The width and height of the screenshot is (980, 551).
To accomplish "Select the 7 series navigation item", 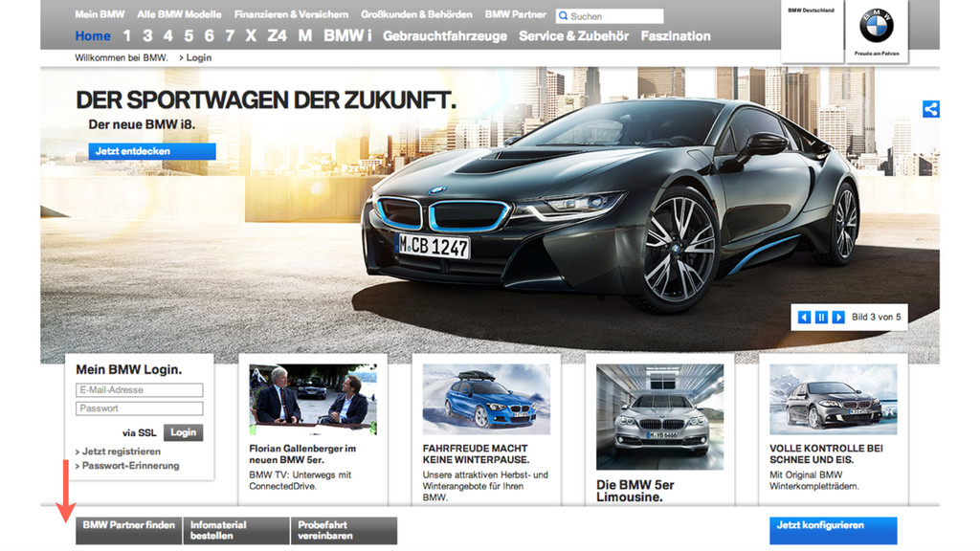I will click(230, 35).
